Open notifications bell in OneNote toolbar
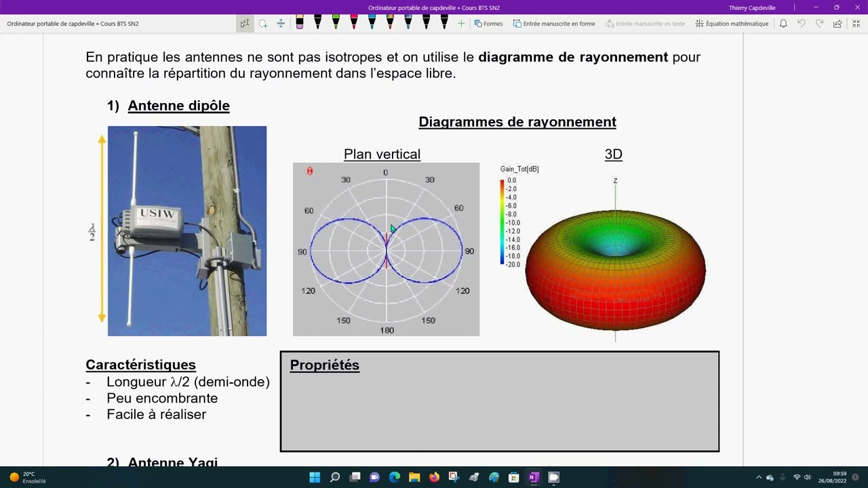 click(783, 23)
